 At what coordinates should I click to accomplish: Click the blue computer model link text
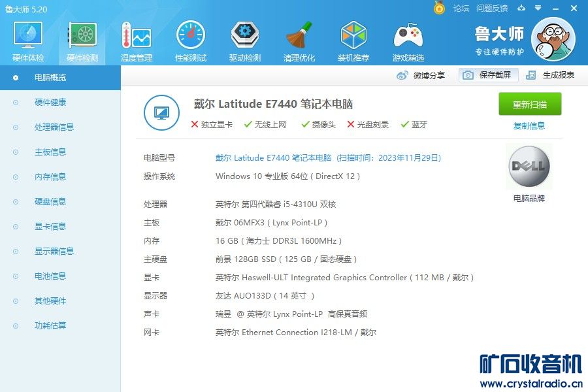coord(328,158)
